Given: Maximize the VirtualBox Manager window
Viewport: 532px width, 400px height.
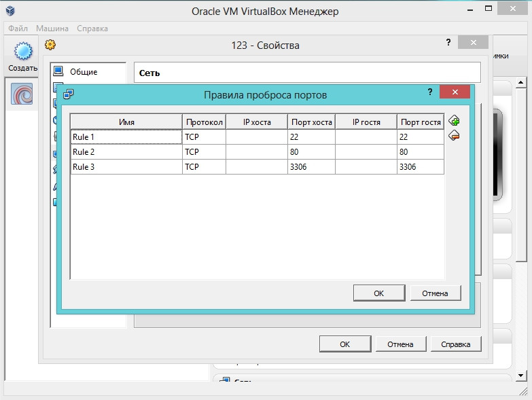Looking at the screenshot, I should (489, 9).
